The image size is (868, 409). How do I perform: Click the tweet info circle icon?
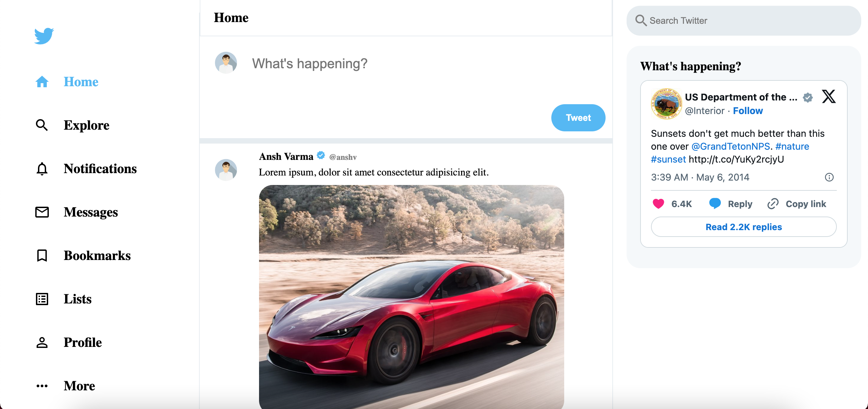coord(829,177)
